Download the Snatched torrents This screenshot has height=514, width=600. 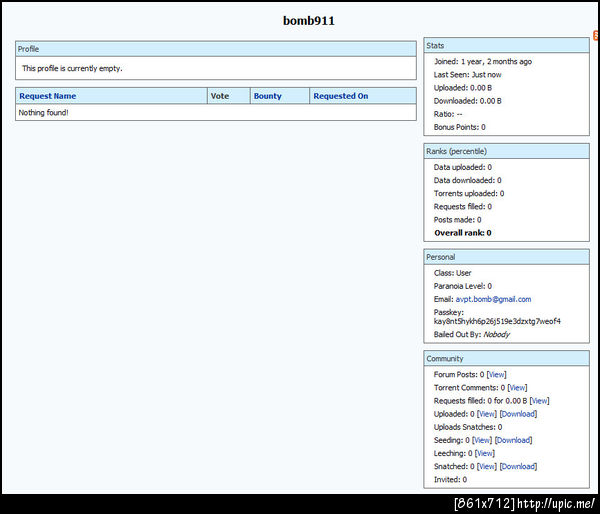(x=518, y=466)
